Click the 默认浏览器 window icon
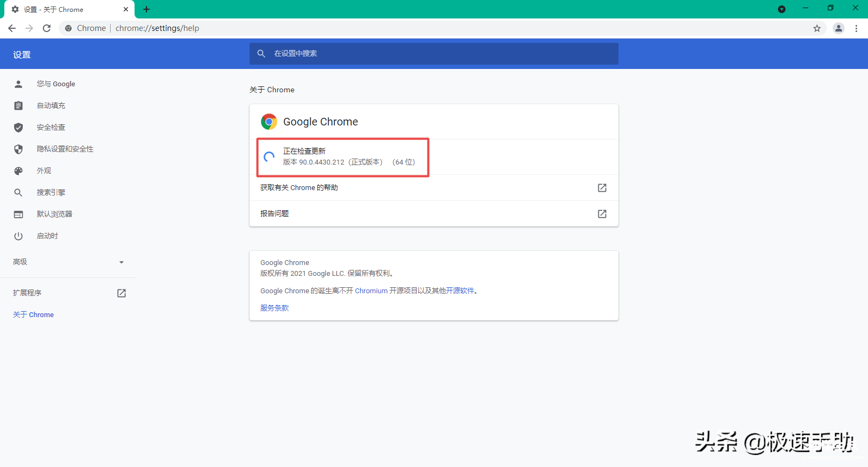868x467 pixels. [18, 214]
